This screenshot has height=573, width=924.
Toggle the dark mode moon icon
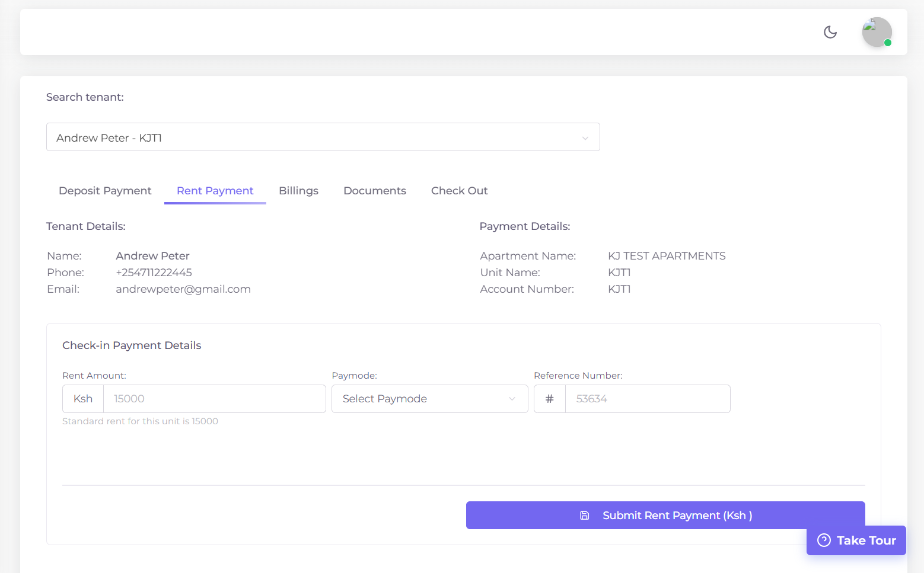click(830, 32)
